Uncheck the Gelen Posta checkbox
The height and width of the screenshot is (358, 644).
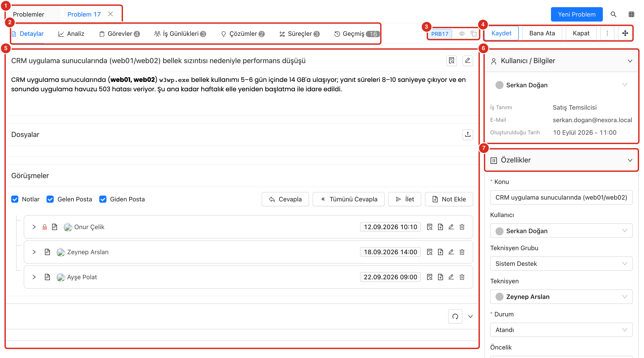[x=50, y=199]
